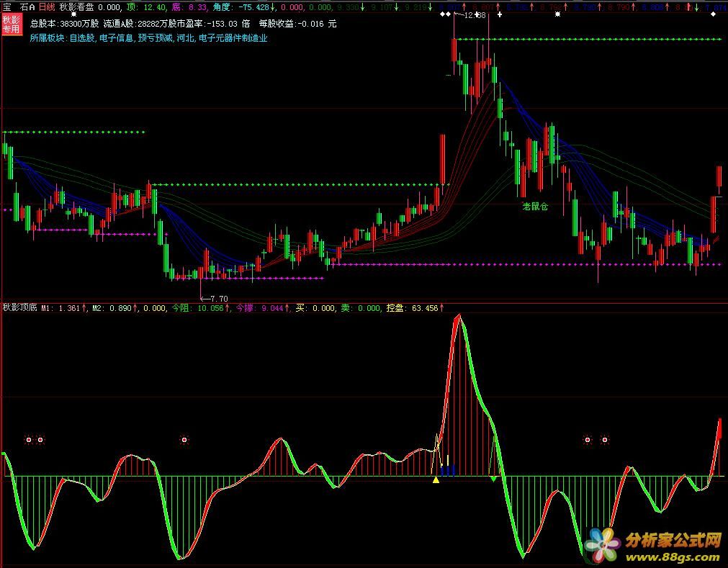Click the 卖: 0.000 value

pos(360,307)
